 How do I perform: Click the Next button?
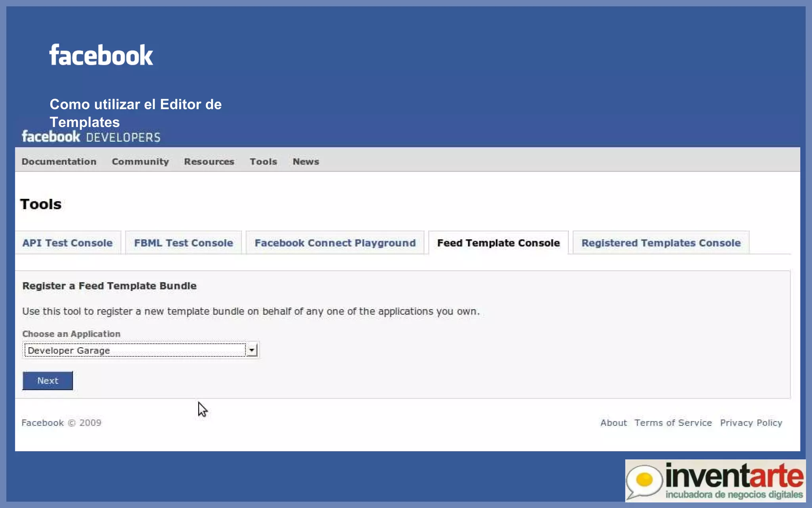click(x=48, y=381)
